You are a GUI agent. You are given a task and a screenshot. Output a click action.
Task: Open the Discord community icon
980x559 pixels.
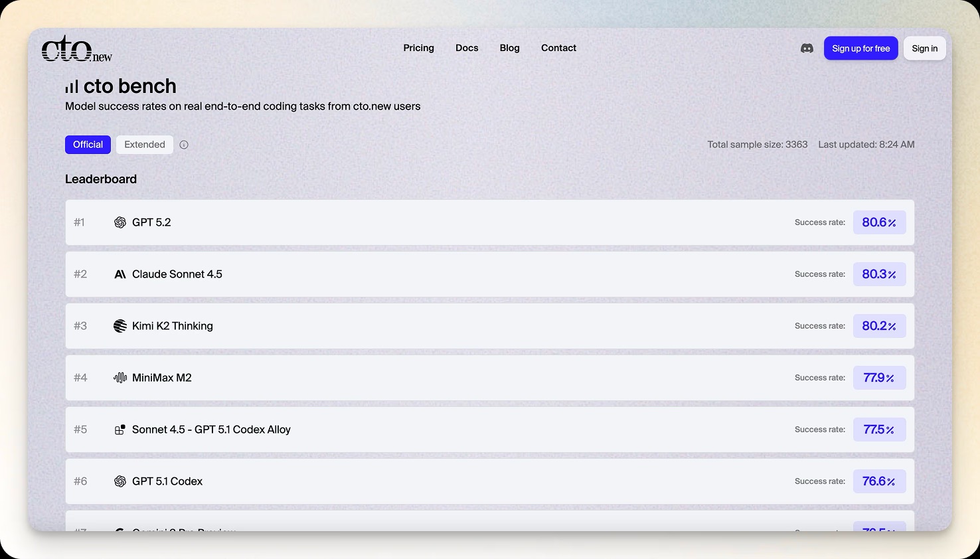click(x=807, y=48)
